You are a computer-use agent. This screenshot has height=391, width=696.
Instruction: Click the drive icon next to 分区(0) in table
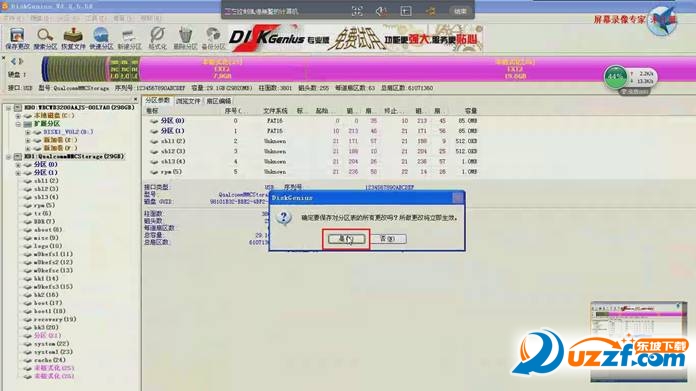pos(154,121)
